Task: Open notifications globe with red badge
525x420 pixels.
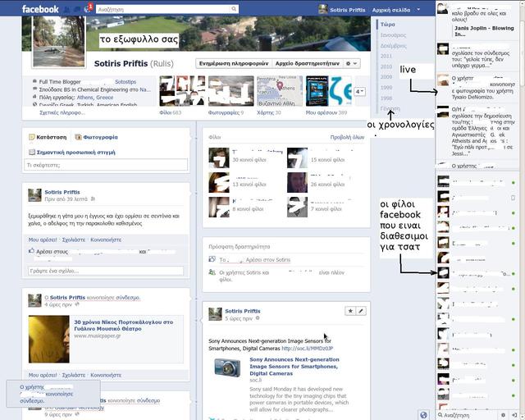Action: point(88,9)
